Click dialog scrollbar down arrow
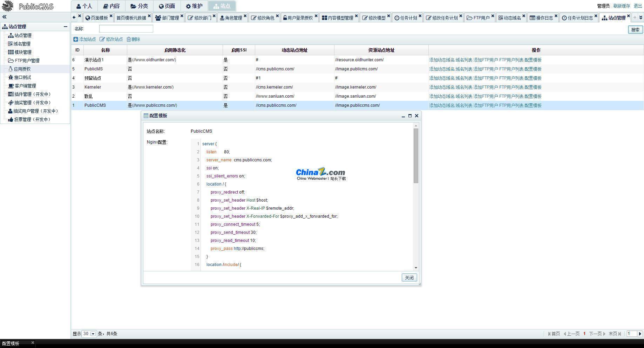Image resolution: width=644 pixels, height=348 pixels. tap(416, 268)
